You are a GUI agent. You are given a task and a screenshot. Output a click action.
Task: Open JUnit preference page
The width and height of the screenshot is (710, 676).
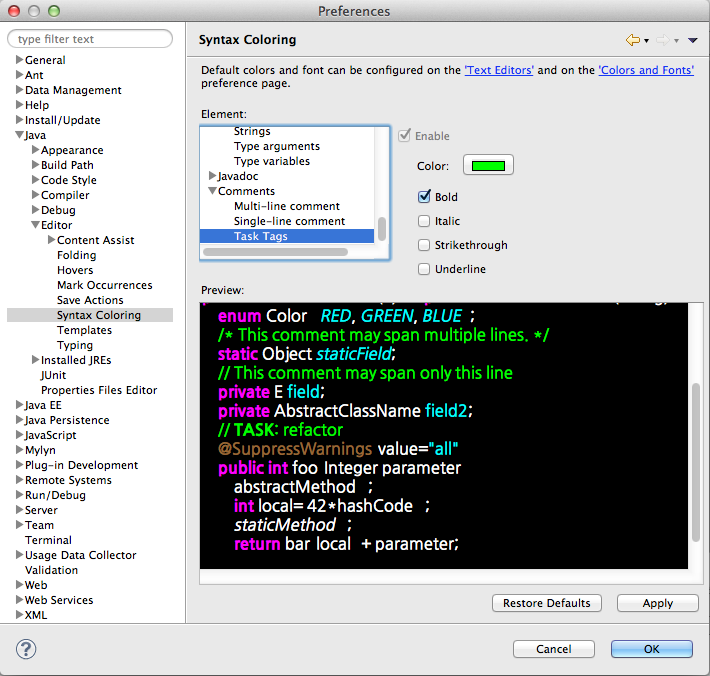tap(53, 375)
